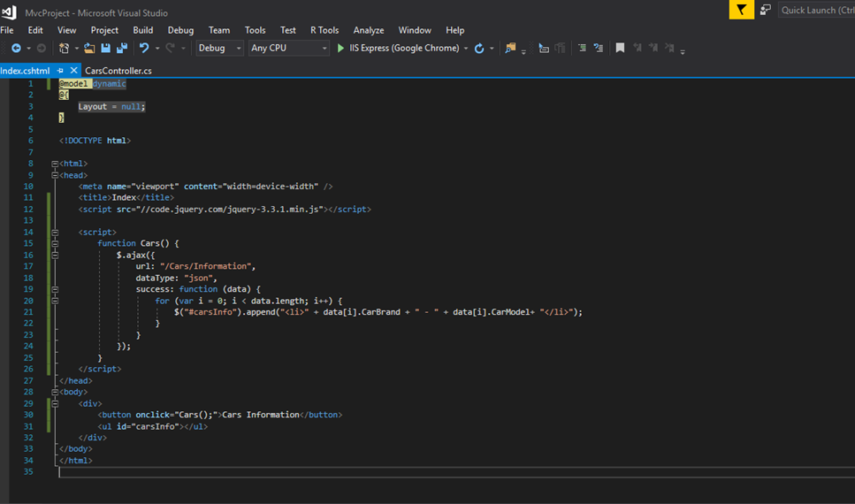
Task: Click the New Project toolbar icon
Action: coord(64,48)
